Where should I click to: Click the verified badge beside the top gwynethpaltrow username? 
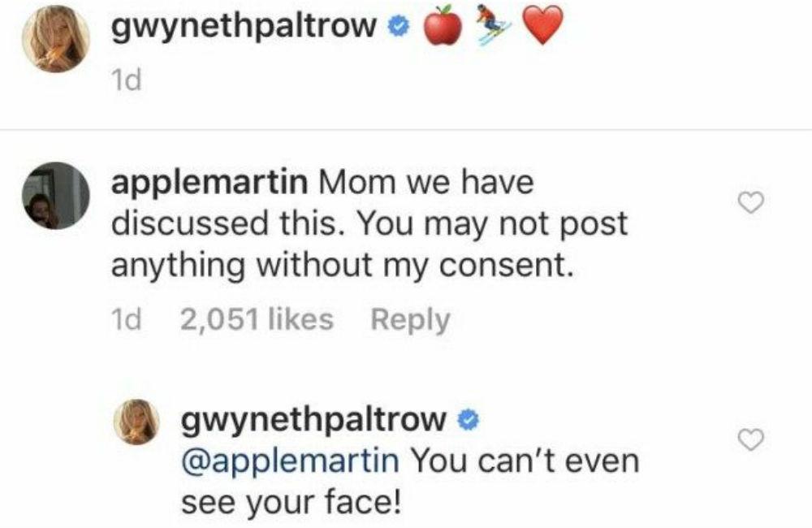[x=396, y=27]
